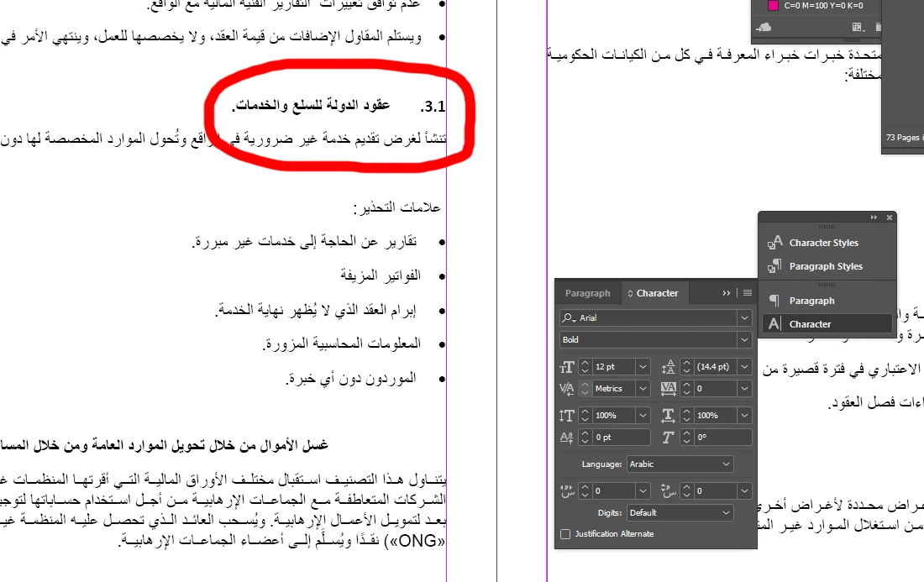924x582 pixels.
Task: Open the swatch views grid icon
Action: point(858,27)
